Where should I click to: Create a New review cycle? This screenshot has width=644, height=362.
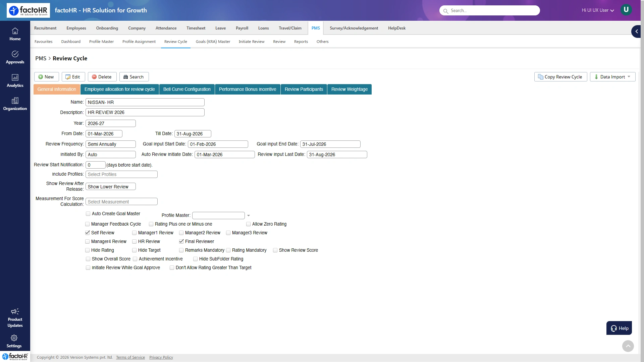[46, 77]
